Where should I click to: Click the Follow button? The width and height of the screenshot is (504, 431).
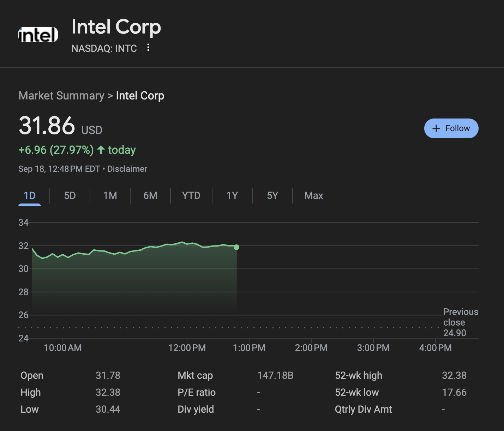tap(451, 128)
